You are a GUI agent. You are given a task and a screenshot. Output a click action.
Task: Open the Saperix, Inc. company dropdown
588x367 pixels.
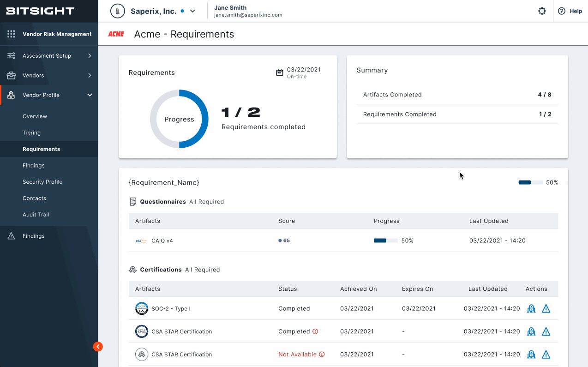(193, 11)
